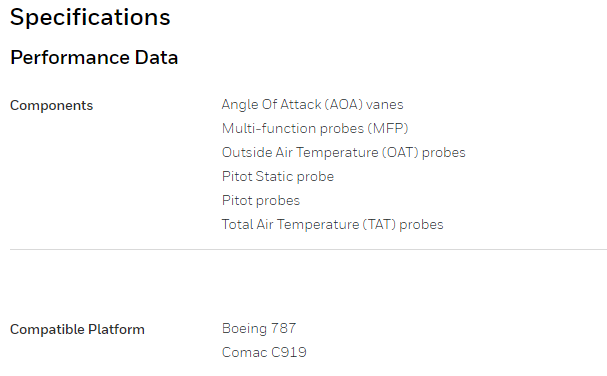This screenshot has width=607, height=376.
Task: Select Boeing 787 platform entry
Action: click(x=259, y=328)
